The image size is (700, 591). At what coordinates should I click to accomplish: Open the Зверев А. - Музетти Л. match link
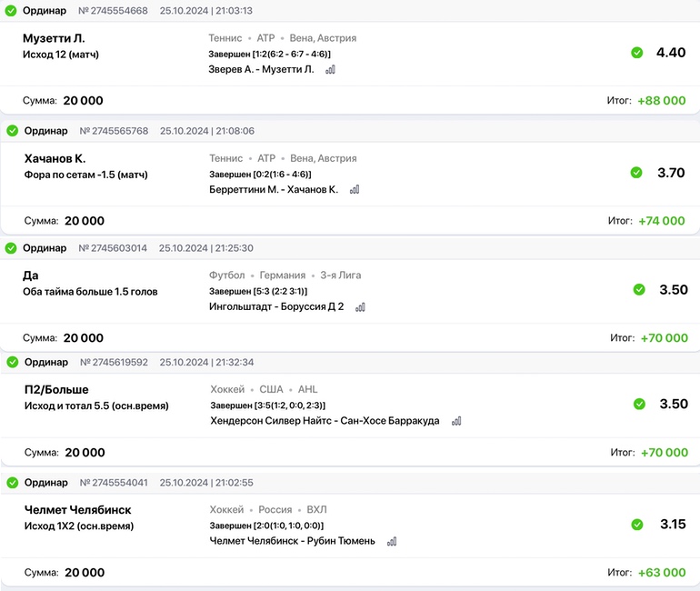[261, 69]
